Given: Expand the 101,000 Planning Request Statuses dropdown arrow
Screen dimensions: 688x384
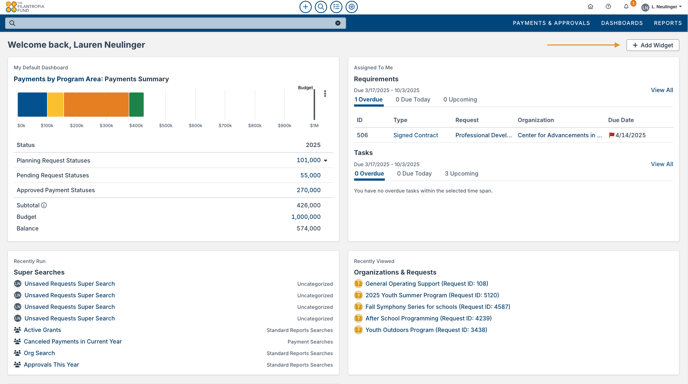Looking at the screenshot, I should tap(326, 161).
